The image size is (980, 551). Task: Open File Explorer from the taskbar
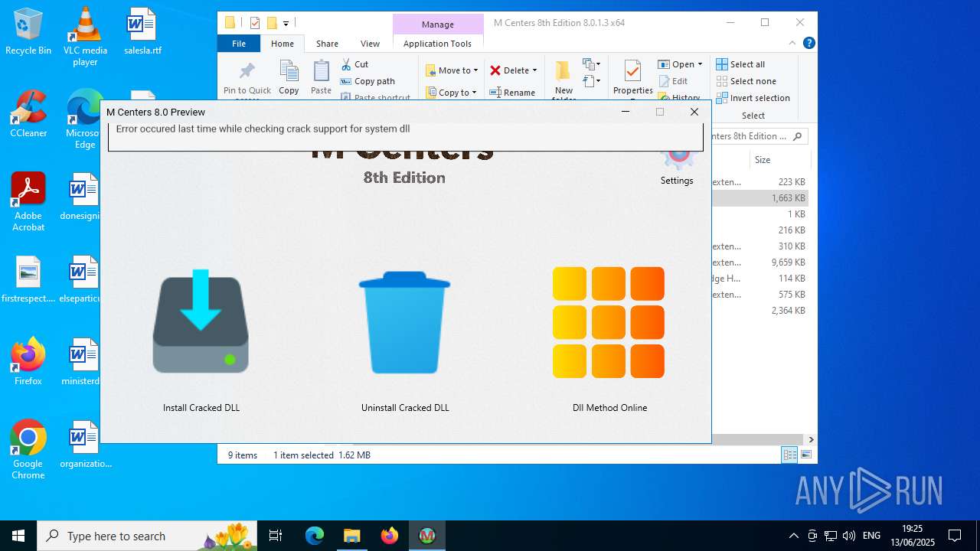[351, 536]
